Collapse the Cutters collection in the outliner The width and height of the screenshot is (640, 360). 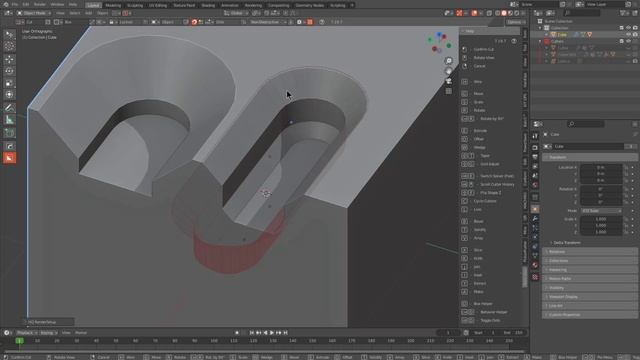tap(540, 41)
